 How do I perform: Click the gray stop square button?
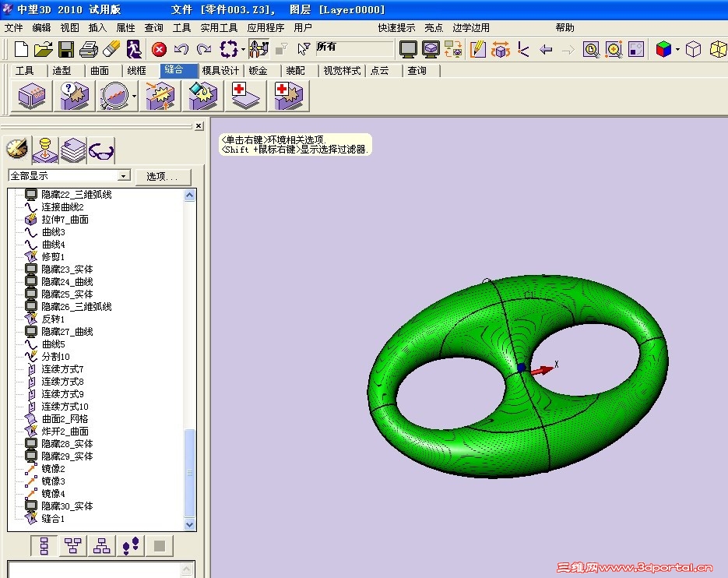[x=160, y=546]
